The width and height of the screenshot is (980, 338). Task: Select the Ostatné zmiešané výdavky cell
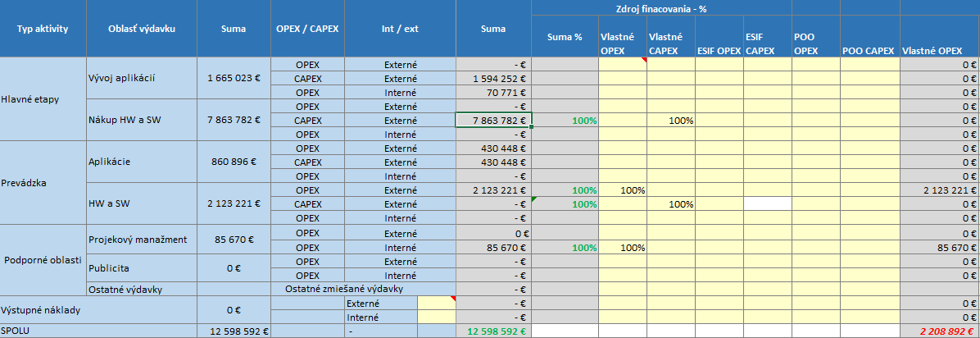point(344,289)
